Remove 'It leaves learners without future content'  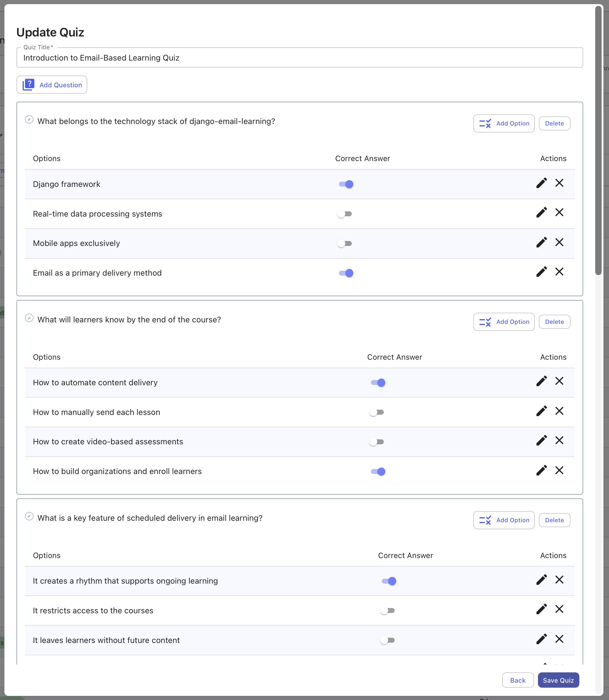(x=559, y=639)
